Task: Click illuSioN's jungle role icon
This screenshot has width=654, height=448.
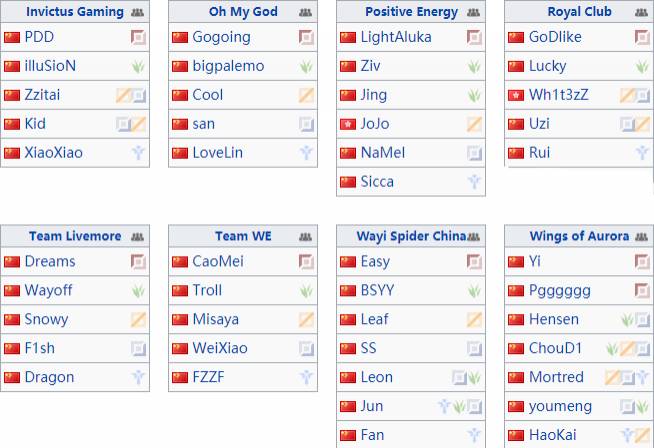Action: 138,66
